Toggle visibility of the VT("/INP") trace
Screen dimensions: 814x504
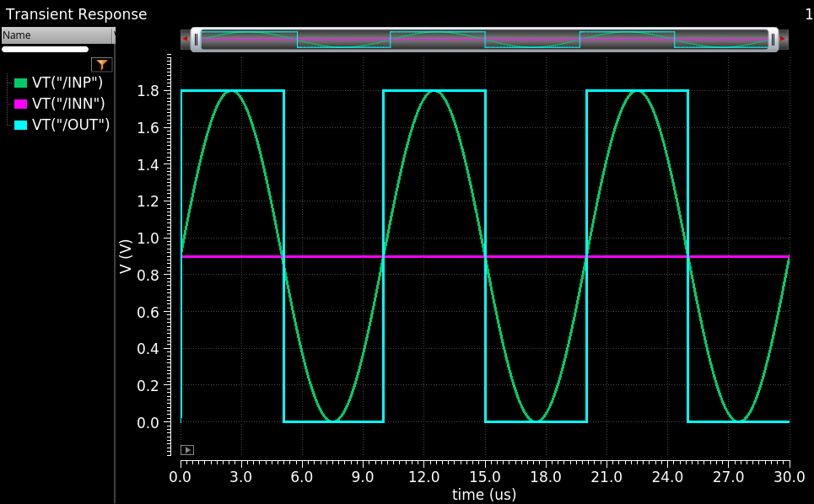pos(21,82)
